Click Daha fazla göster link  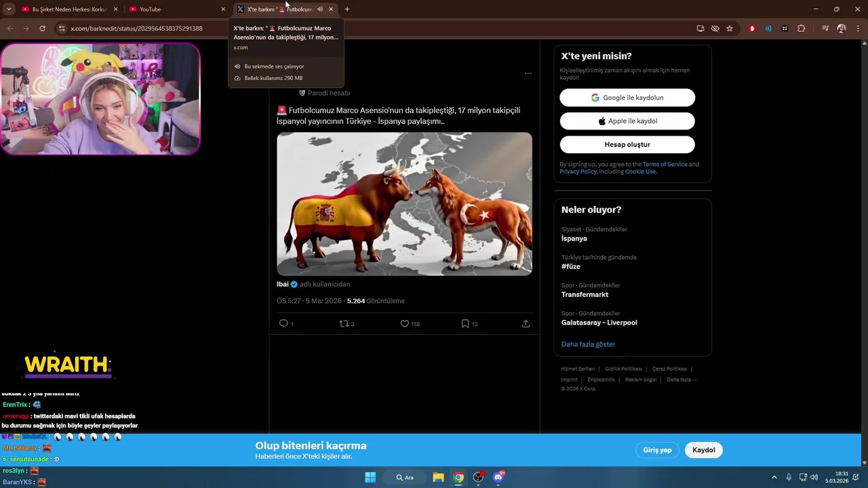(x=588, y=344)
